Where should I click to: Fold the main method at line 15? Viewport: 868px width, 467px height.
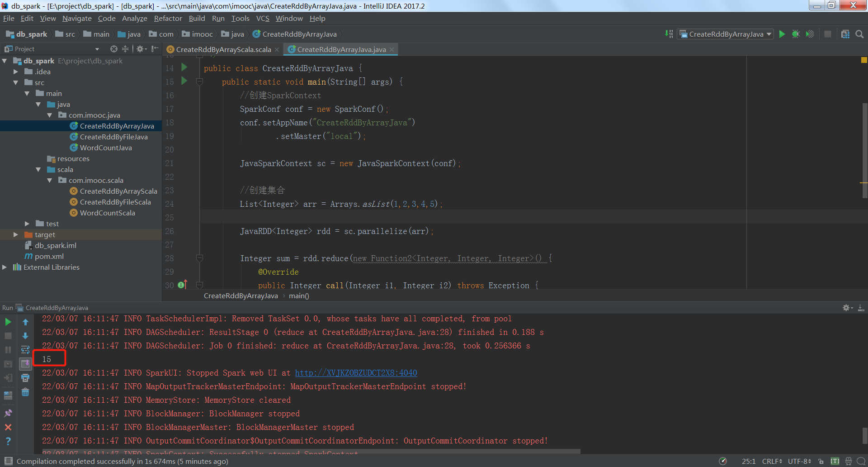(x=199, y=82)
